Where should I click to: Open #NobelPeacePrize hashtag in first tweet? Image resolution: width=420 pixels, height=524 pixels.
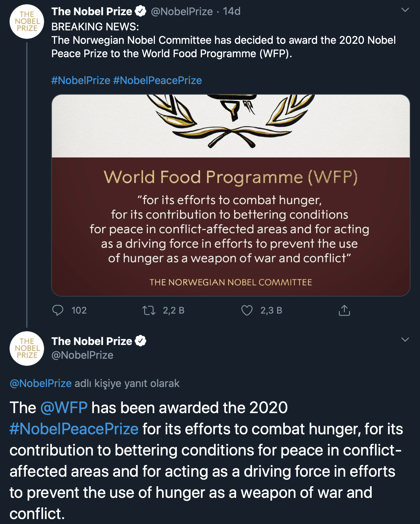[157, 81]
